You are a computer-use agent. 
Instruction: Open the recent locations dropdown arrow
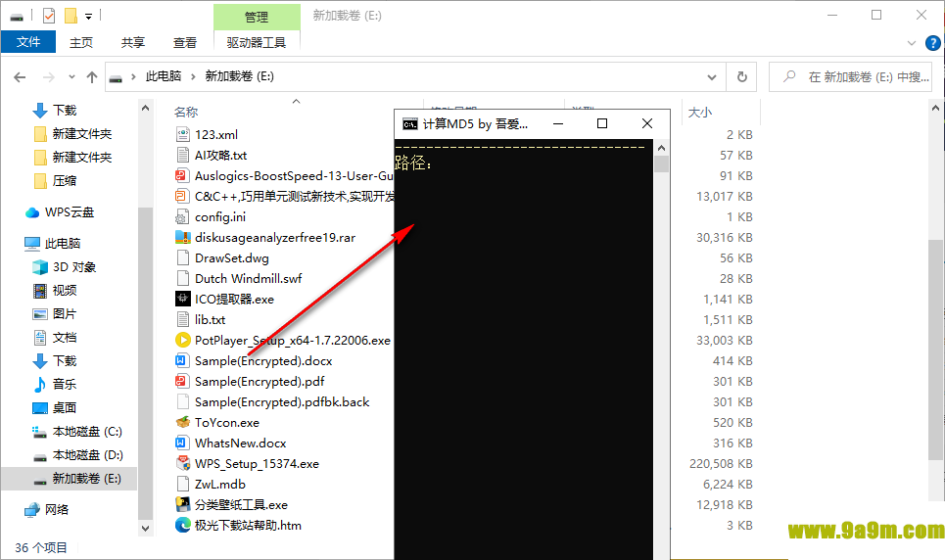pos(71,77)
